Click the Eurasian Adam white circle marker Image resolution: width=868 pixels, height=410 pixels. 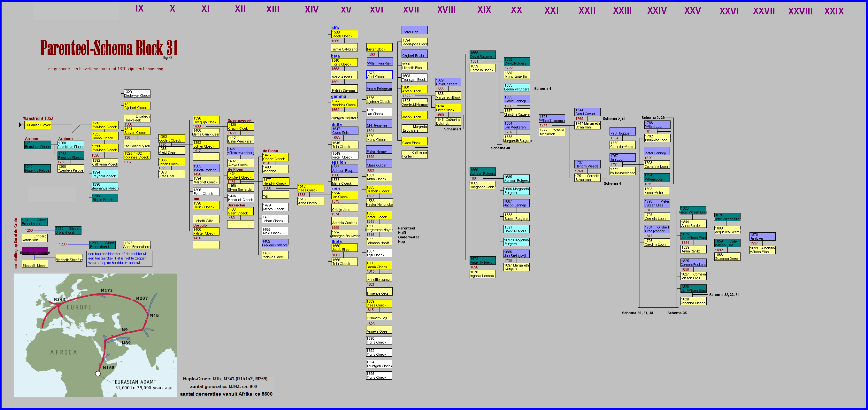pos(98,374)
